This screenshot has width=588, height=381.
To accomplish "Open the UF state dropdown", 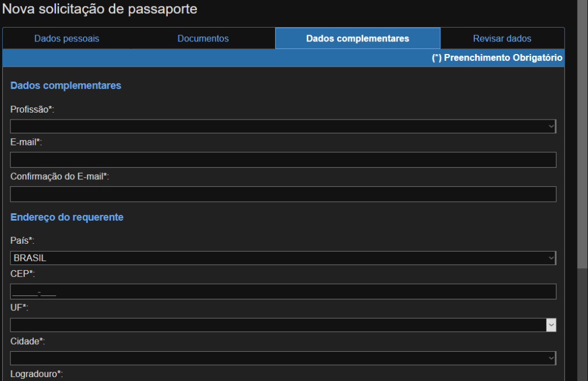I will click(283, 325).
